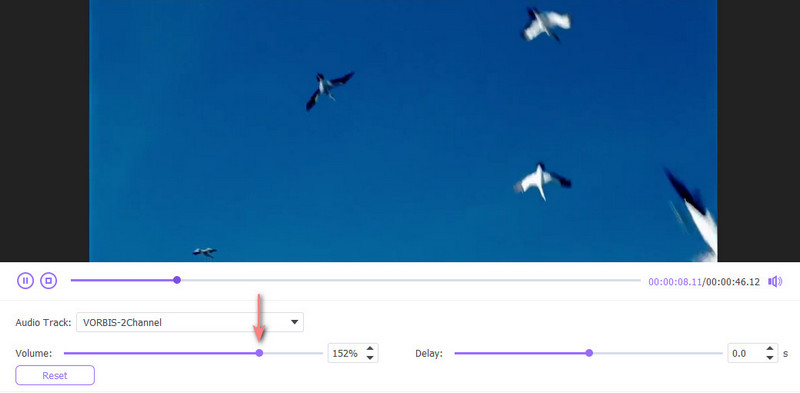Image resolution: width=800 pixels, height=393 pixels.
Task: Click the current time 00:00:08.11
Action: [675, 282]
